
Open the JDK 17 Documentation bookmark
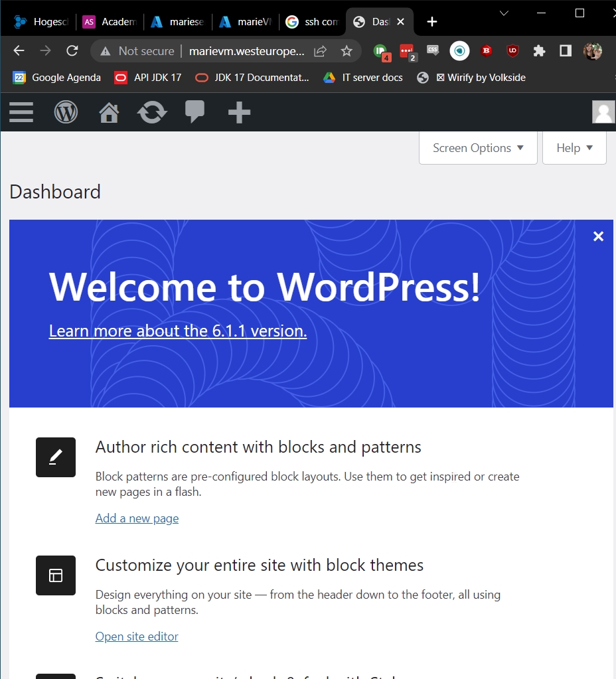252,78
